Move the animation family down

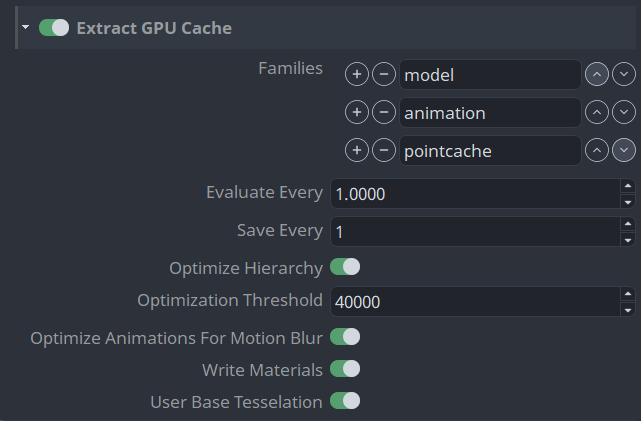[x=624, y=113]
